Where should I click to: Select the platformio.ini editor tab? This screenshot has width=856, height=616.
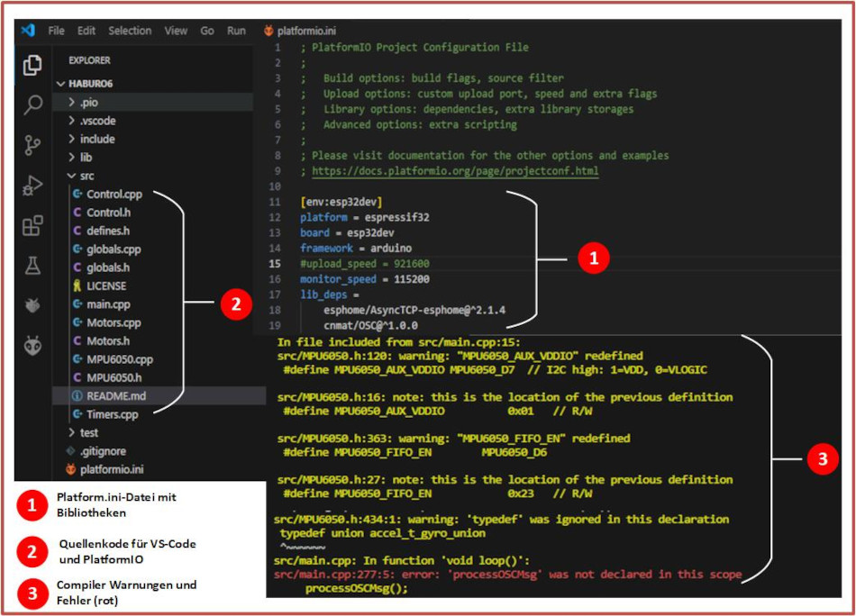(x=300, y=31)
